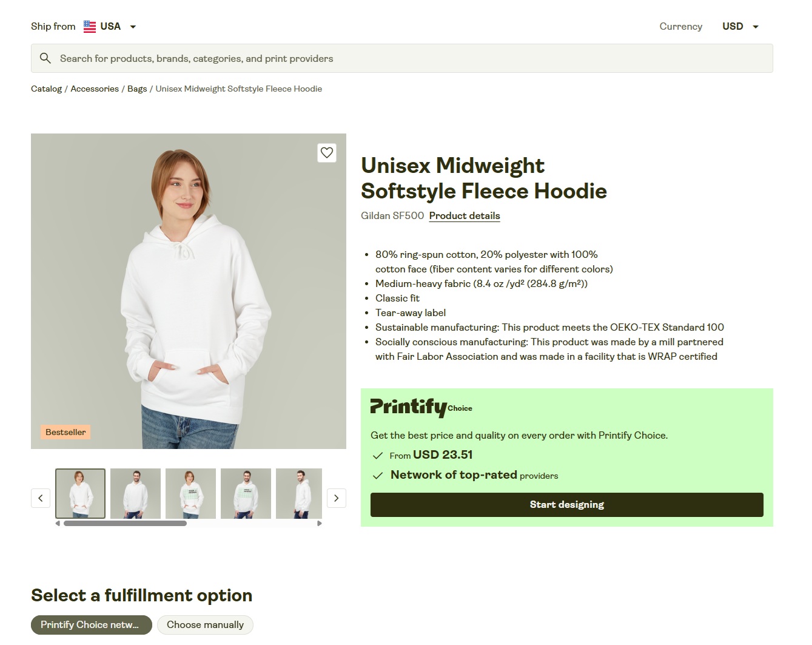
Task: Click the search magnifier icon
Action: pos(45,58)
